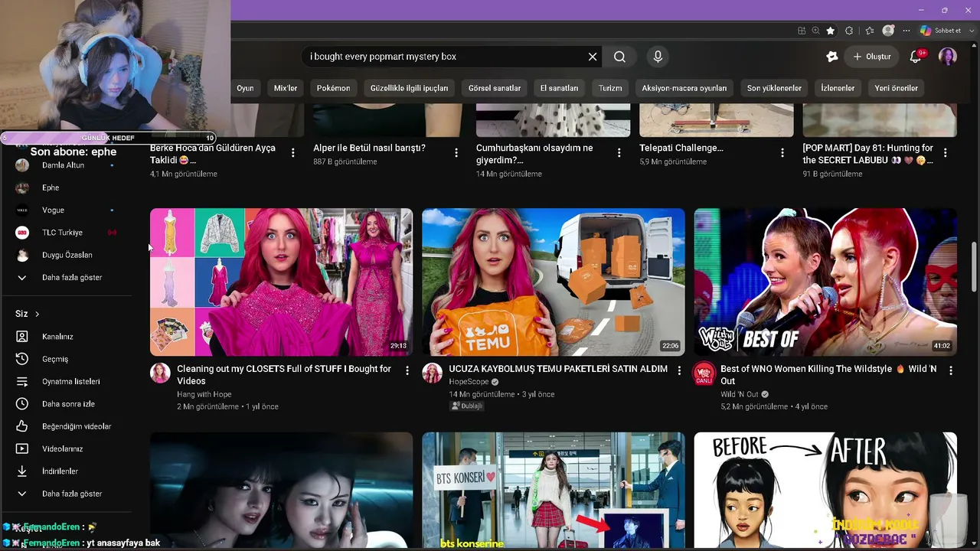Open menu for TEMU PAKETLERİ video

tap(679, 370)
